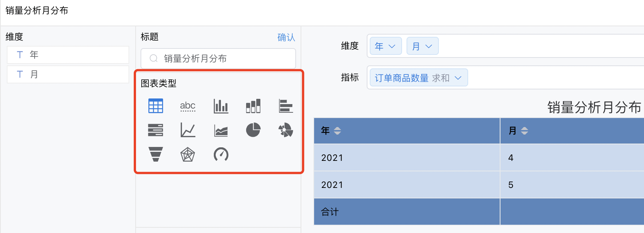Sort the table by 月 column
Screen dimensions: 644x233
pos(525,131)
